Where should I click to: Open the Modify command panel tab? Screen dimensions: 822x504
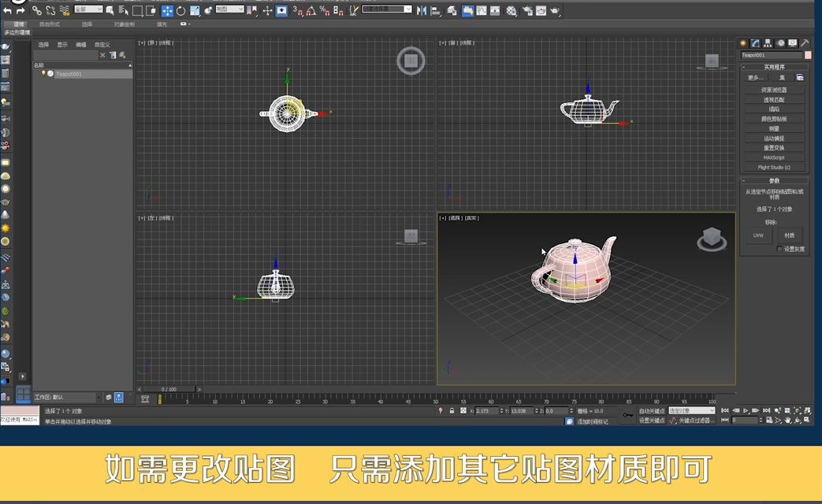click(755, 43)
